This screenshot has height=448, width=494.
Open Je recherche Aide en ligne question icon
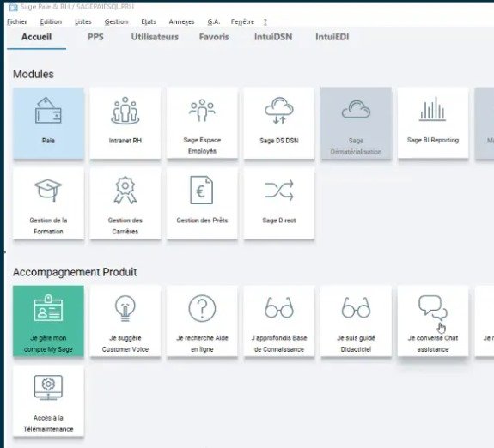point(202,308)
